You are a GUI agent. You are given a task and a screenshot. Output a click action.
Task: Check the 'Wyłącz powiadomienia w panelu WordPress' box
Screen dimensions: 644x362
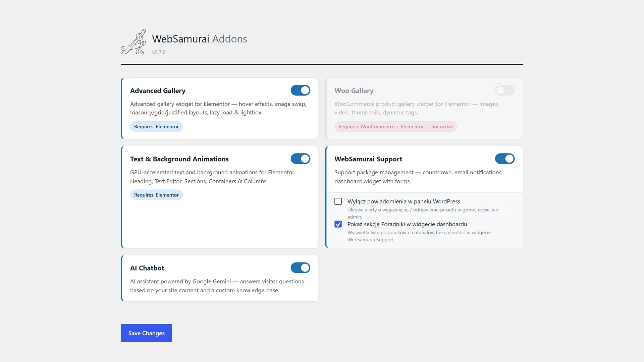coord(338,201)
